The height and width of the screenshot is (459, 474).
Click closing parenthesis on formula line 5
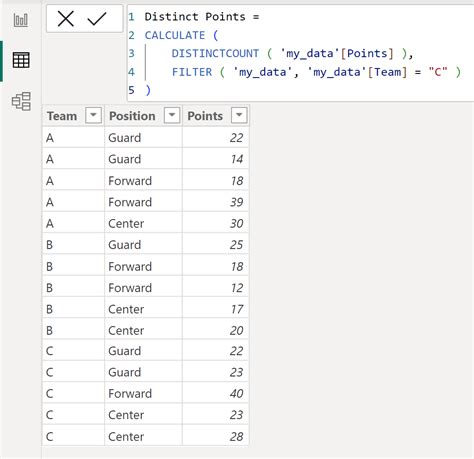[x=148, y=90]
